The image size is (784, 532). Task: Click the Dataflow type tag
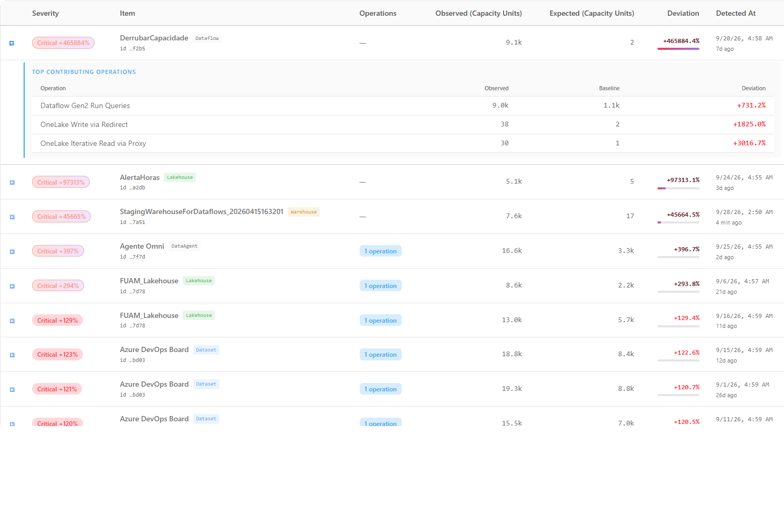pyautogui.click(x=207, y=38)
